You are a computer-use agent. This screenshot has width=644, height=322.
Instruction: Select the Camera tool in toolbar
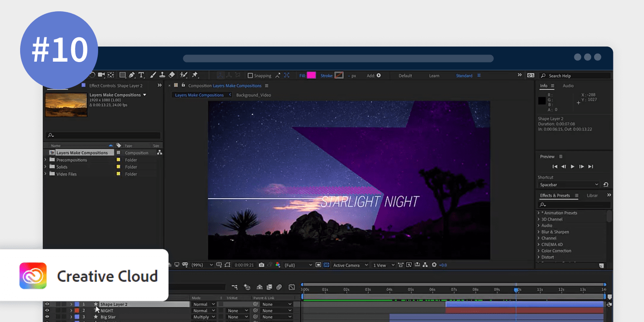click(x=101, y=75)
